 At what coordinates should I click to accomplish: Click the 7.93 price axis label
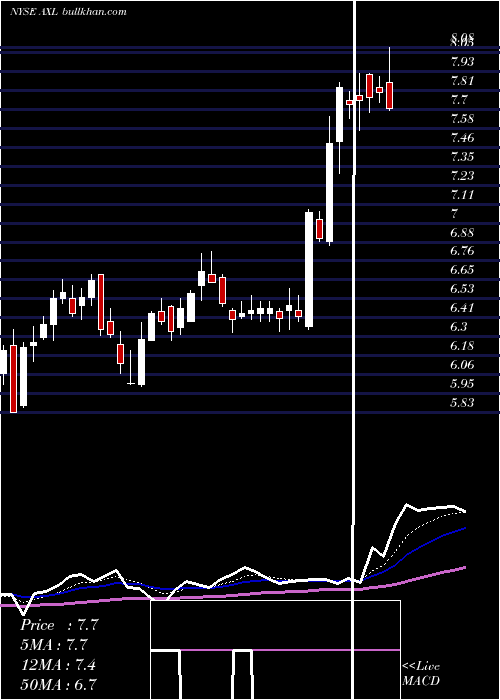(462, 62)
